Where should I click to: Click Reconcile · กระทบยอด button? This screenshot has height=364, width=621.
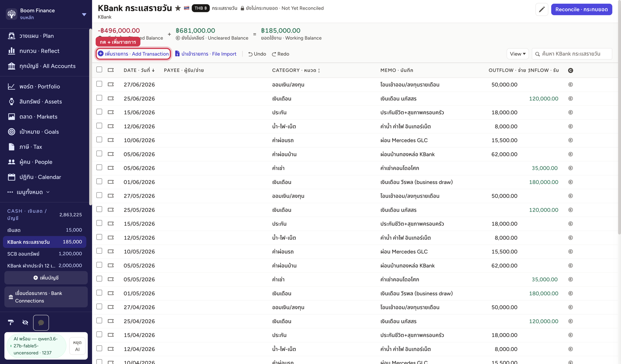pyautogui.click(x=581, y=9)
